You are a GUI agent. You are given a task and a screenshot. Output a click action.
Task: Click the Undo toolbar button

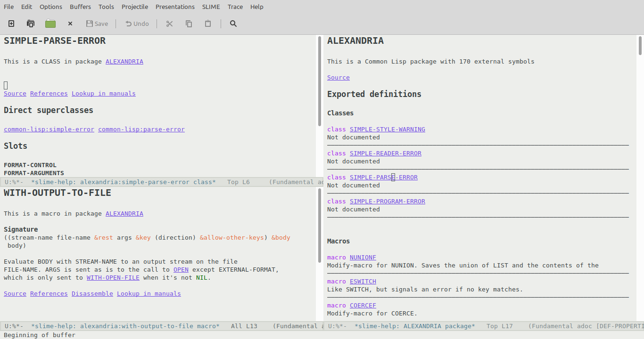click(x=137, y=24)
